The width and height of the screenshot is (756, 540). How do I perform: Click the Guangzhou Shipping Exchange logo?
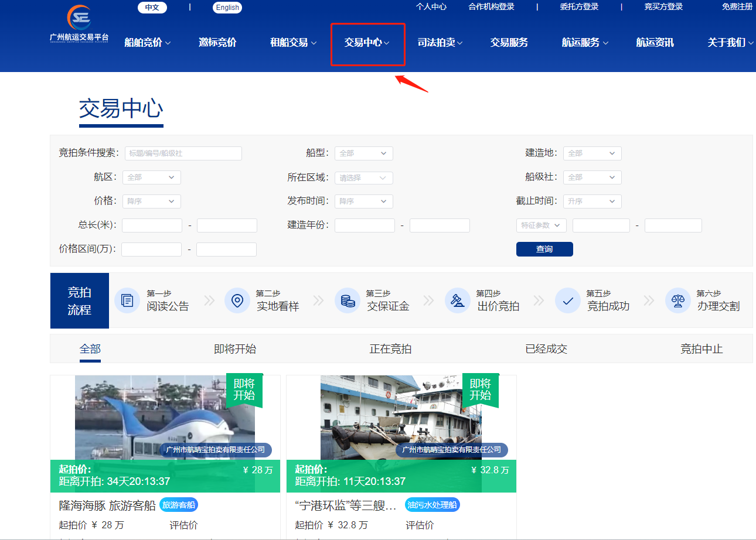click(79, 25)
